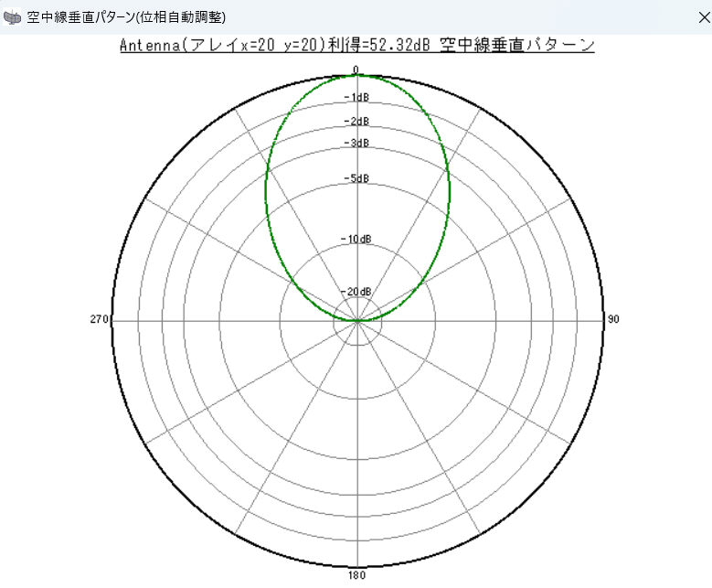Viewport: 712px width, 588px height.
Task: Click the -10dB ring label
Action: click(x=356, y=239)
